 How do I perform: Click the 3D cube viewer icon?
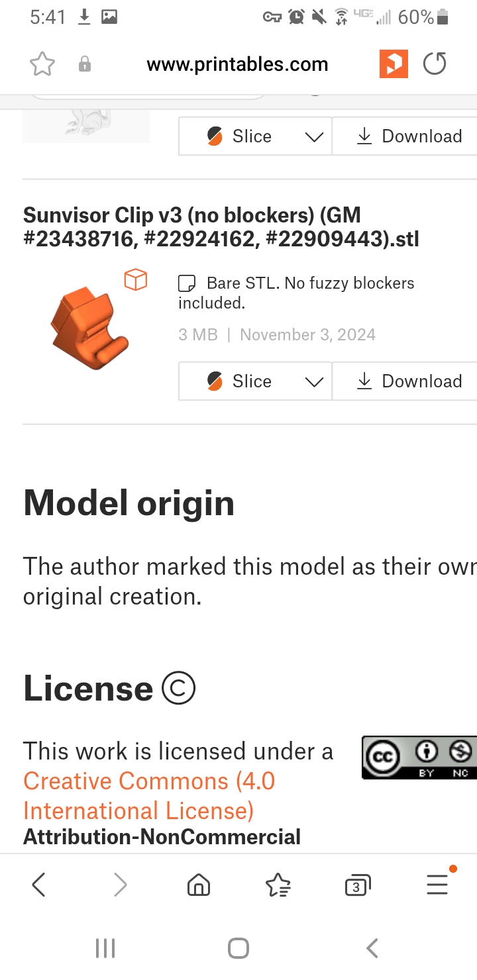(136, 279)
